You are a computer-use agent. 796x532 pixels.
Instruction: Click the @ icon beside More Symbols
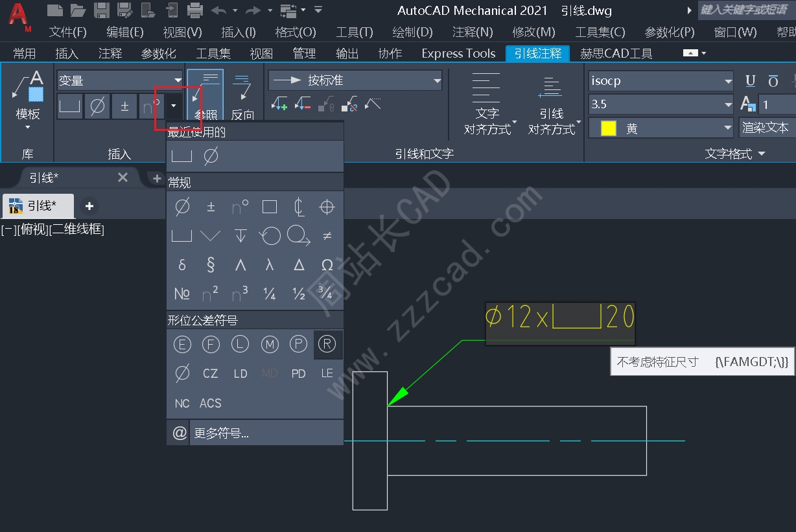coord(180,433)
